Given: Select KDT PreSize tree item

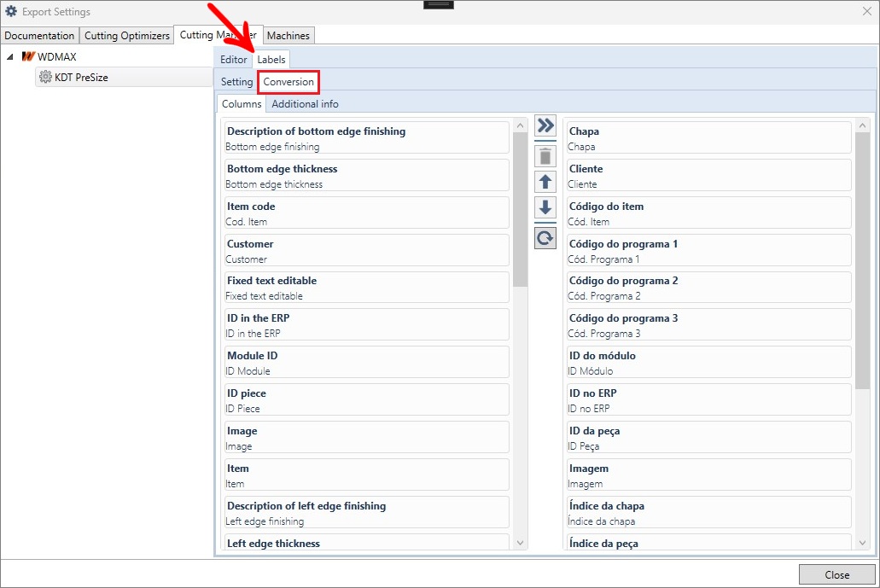Looking at the screenshot, I should click(x=124, y=77).
